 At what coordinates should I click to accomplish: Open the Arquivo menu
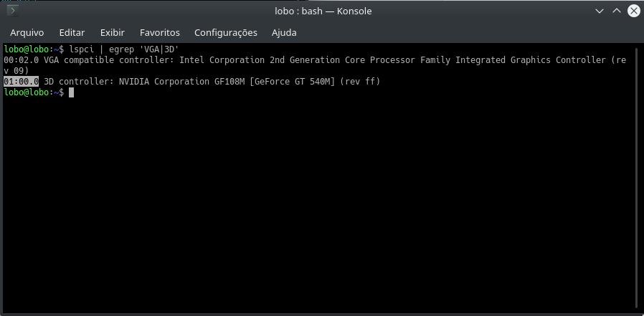27,32
